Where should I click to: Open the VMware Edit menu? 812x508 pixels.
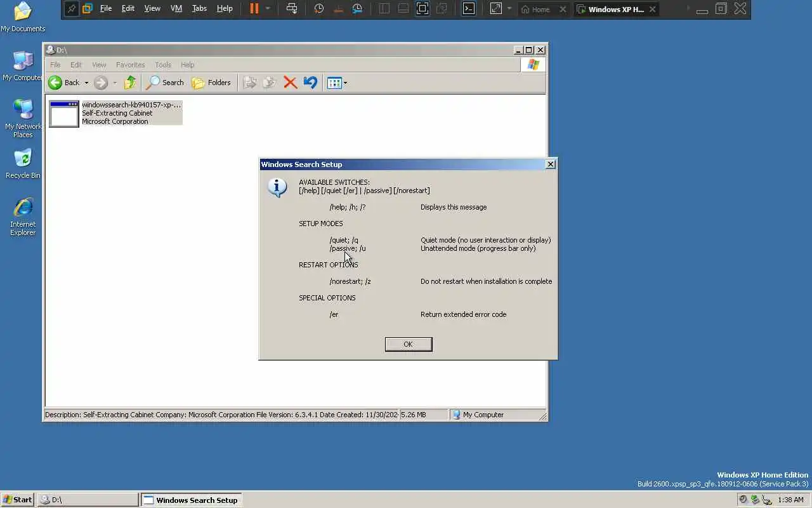(128, 9)
